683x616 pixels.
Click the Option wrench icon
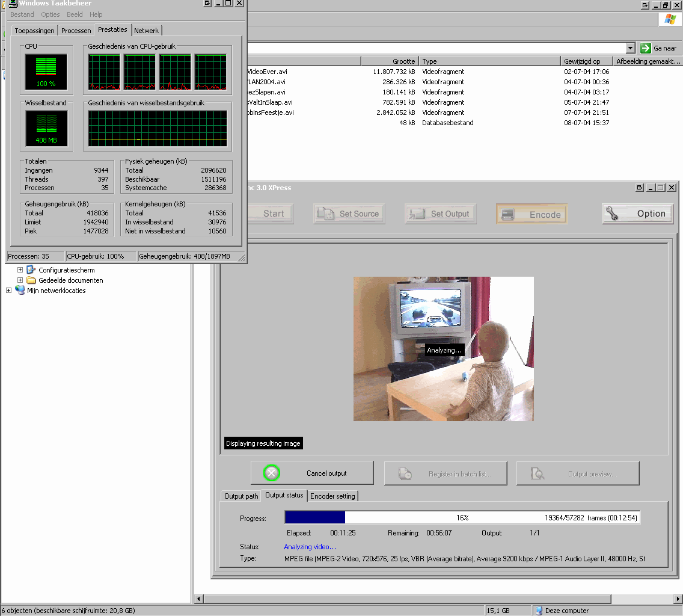coord(612,213)
